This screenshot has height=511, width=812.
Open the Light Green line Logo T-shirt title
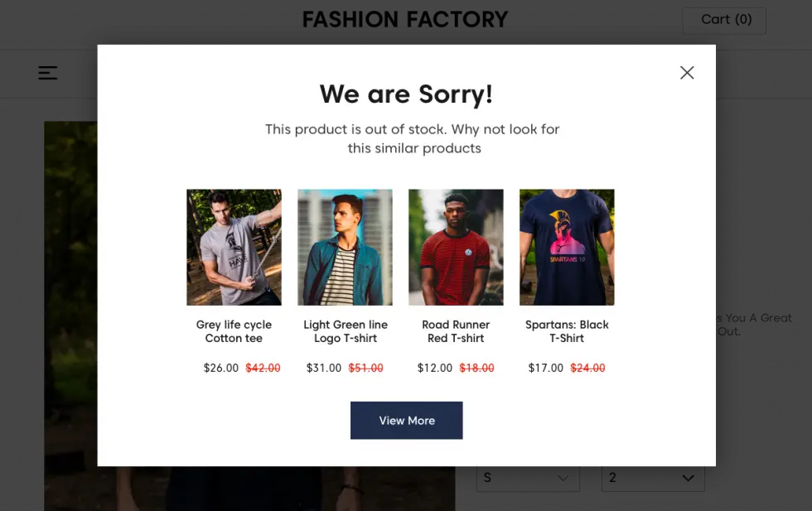coord(346,331)
